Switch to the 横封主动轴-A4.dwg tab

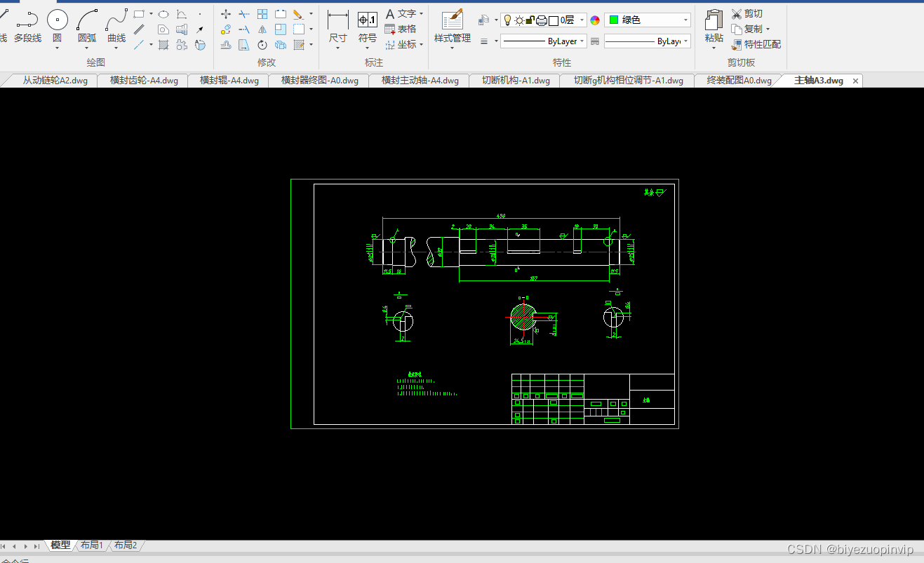420,80
